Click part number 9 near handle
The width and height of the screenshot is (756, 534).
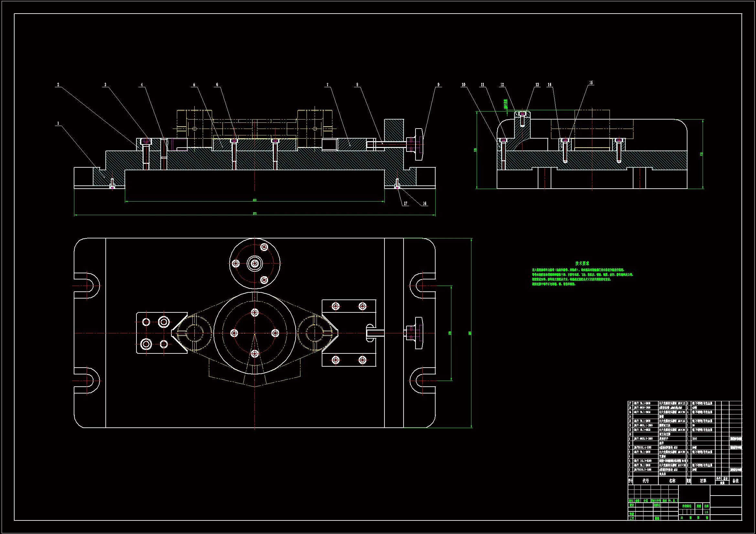click(438, 85)
